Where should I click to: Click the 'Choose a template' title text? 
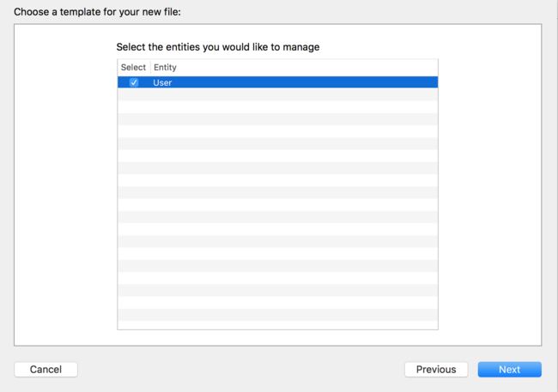click(97, 12)
